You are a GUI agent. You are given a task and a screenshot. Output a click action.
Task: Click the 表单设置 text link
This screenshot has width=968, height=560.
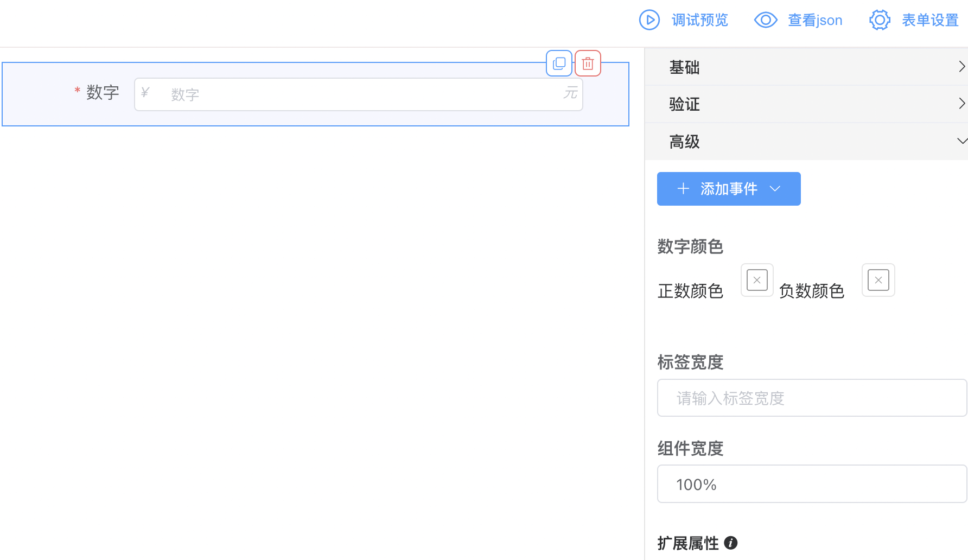tap(930, 20)
